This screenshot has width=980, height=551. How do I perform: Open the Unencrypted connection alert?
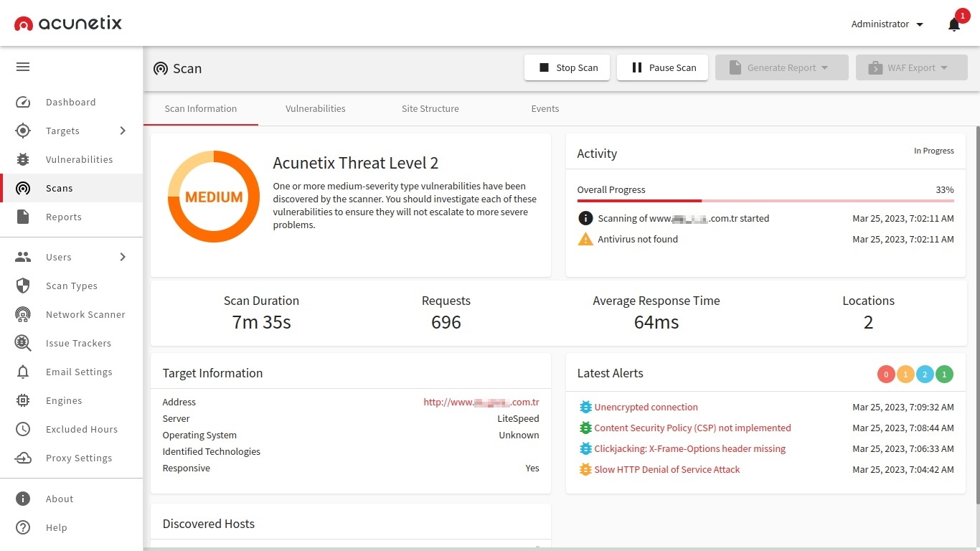point(646,407)
